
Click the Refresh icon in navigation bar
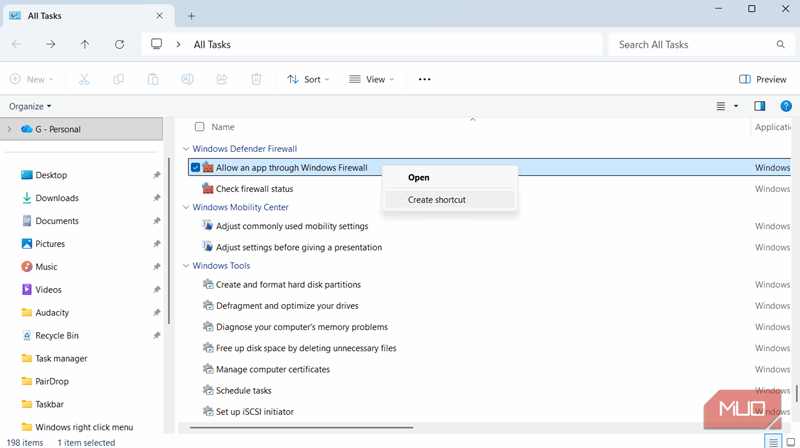(x=120, y=44)
